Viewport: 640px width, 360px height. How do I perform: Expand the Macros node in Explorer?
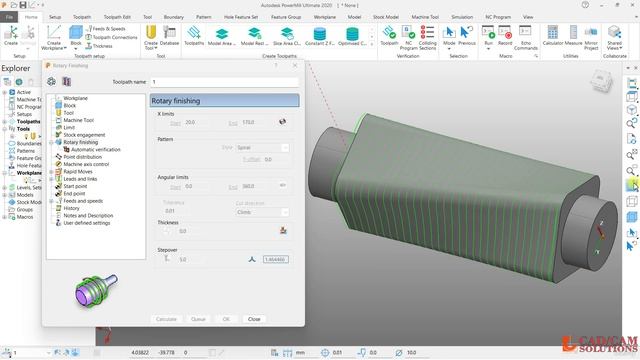(x=4, y=217)
